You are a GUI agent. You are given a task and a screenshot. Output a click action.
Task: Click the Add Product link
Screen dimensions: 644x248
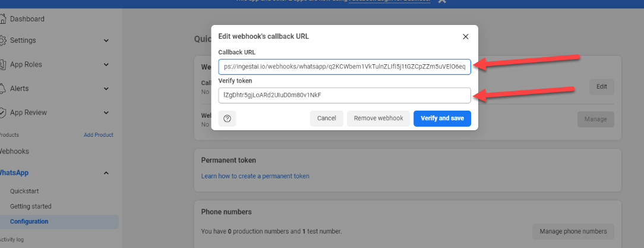(x=99, y=135)
